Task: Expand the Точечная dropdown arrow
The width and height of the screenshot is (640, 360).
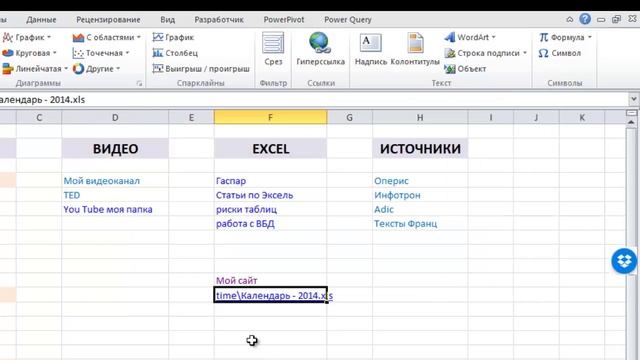Action: click(x=127, y=53)
